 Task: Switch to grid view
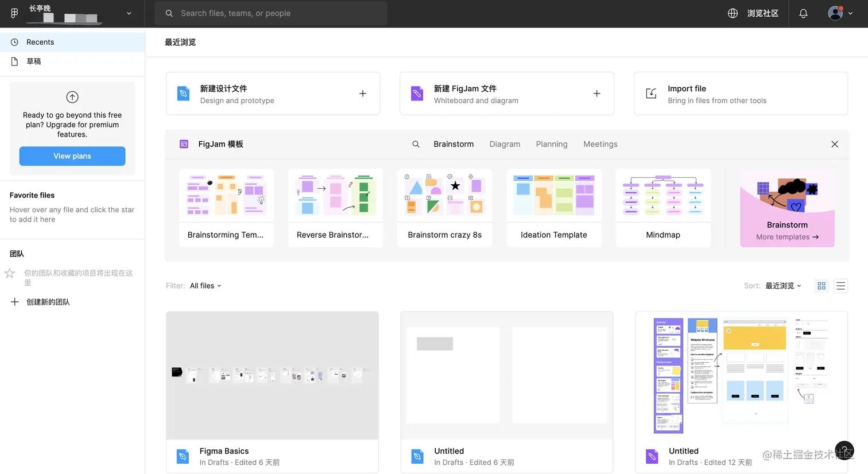[x=821, y=286]
